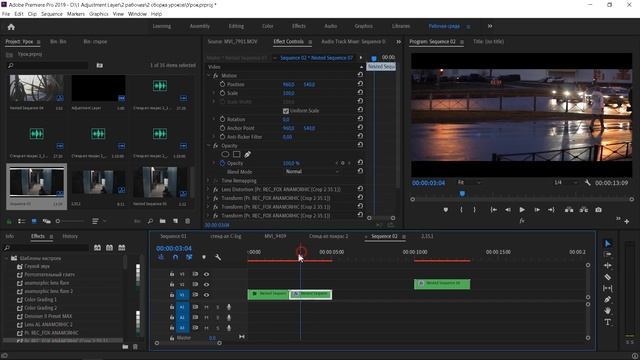Switch to Audio workspace
640x360 pixels.
(x=331, y=26)
